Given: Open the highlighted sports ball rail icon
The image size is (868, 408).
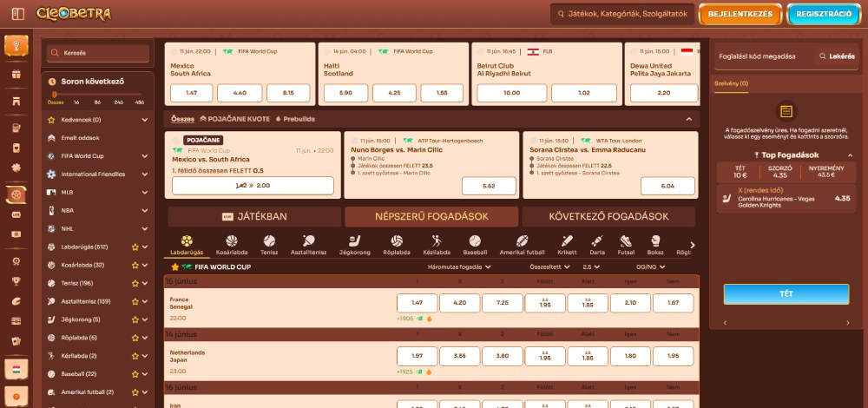Looking at the screenshot, I should pos(16,194).
